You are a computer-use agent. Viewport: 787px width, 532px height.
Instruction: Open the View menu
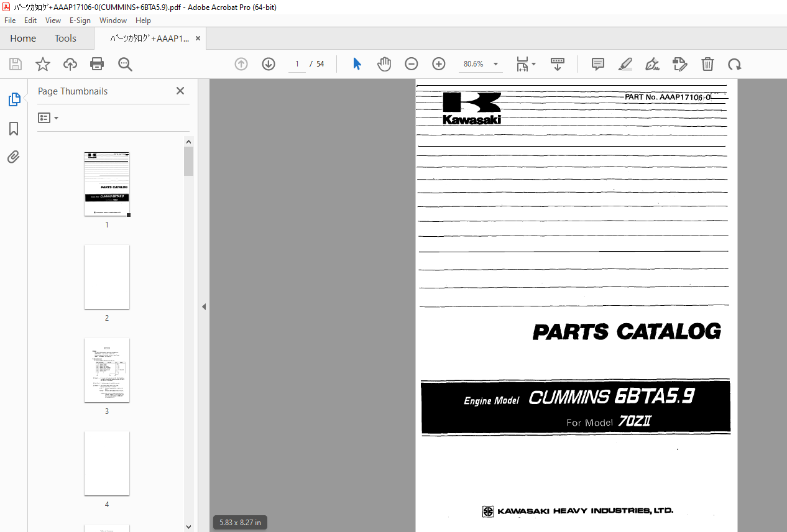pyautogui.click(x=53, y=21)
